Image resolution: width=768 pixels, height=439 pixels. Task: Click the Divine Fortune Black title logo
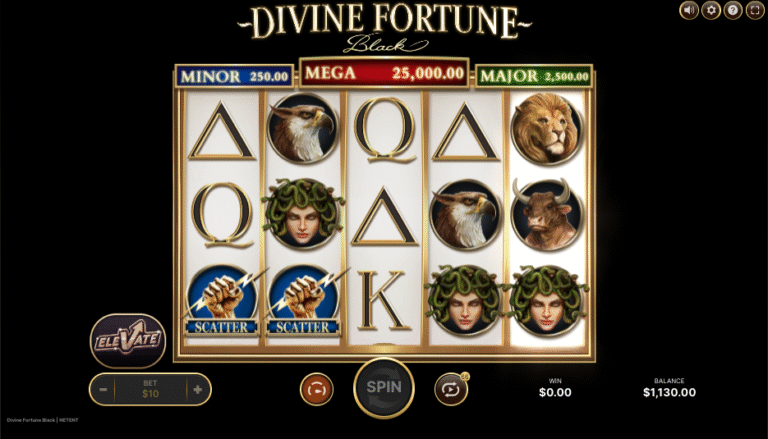tap(384, 28)
